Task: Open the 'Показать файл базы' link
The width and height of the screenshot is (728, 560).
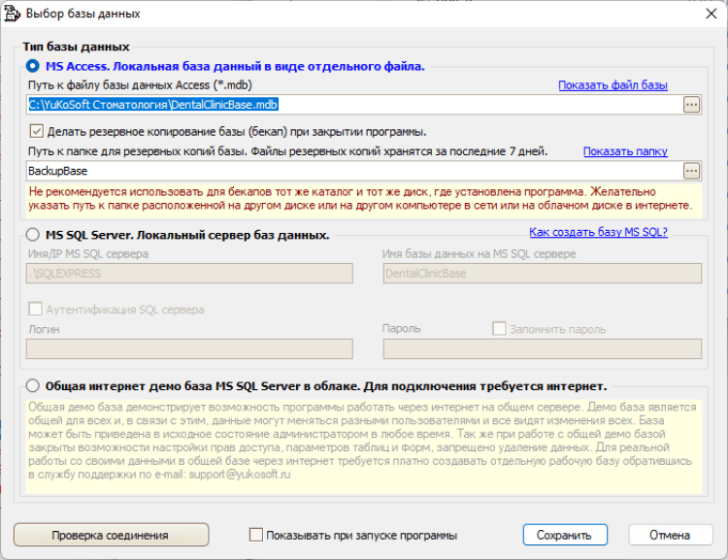Action: coord(612,85)
